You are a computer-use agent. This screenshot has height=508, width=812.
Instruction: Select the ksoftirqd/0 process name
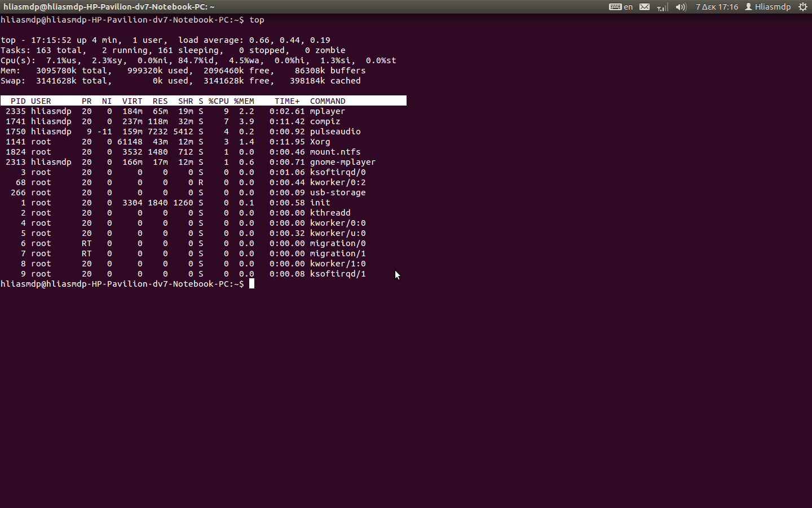coord(338,172)
